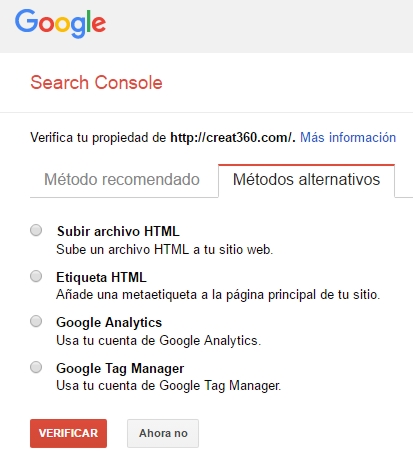
Task: Click the text Usa tu cuenta de Google Analytics
Action: coord(159,341)
